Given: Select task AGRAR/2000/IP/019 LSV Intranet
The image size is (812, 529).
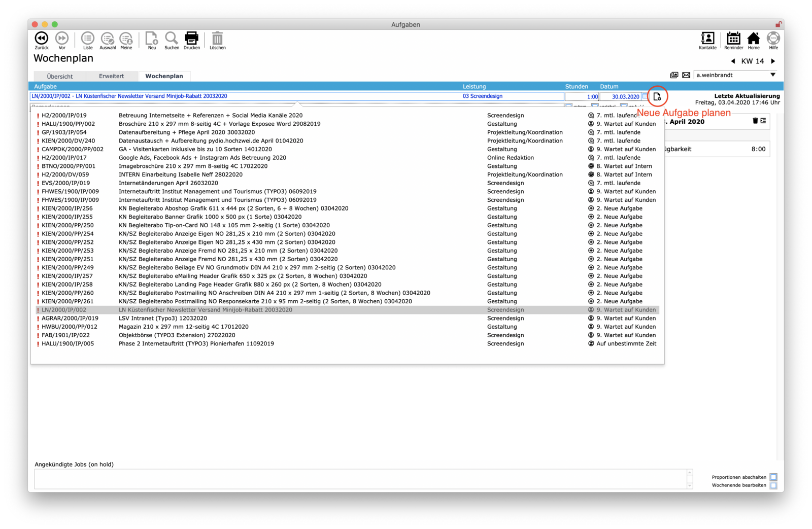Looking at the screenshot, I should 162,319.
